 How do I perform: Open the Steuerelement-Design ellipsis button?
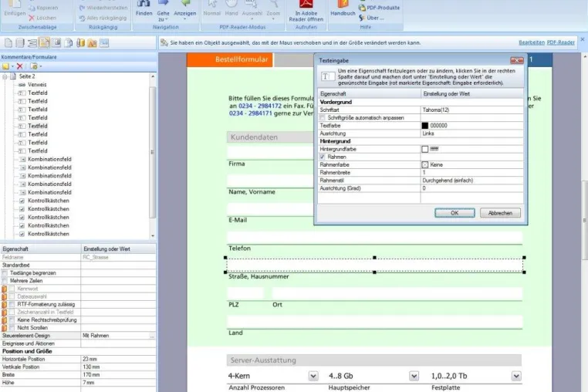click(x=152, y=336)
